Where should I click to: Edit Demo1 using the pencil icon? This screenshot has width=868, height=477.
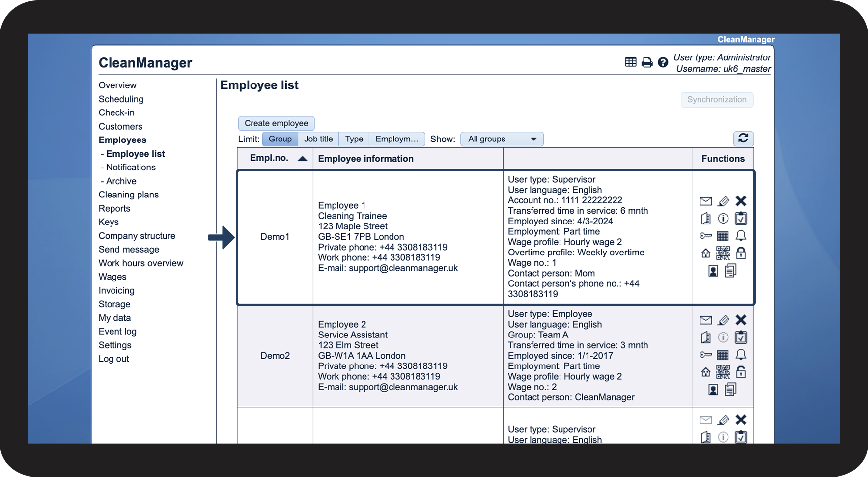(723, 201)
